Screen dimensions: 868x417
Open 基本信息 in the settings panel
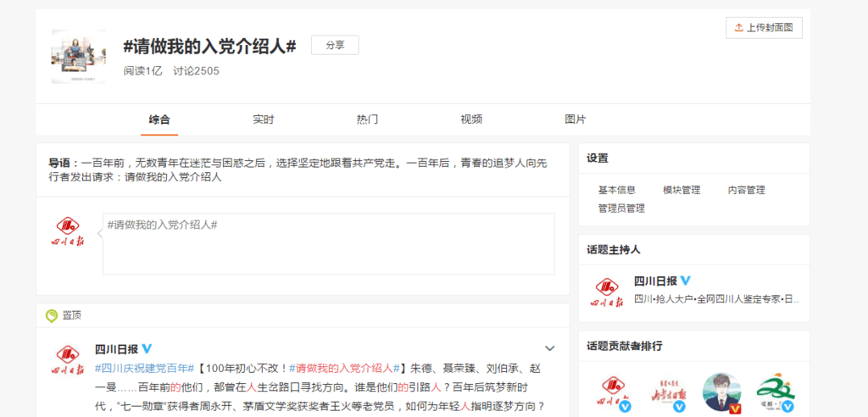[x=616, y=190]
